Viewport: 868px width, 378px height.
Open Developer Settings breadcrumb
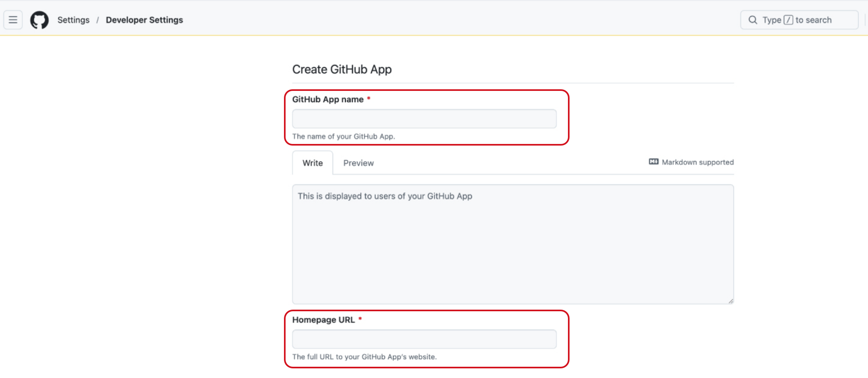tap(144, 20)
